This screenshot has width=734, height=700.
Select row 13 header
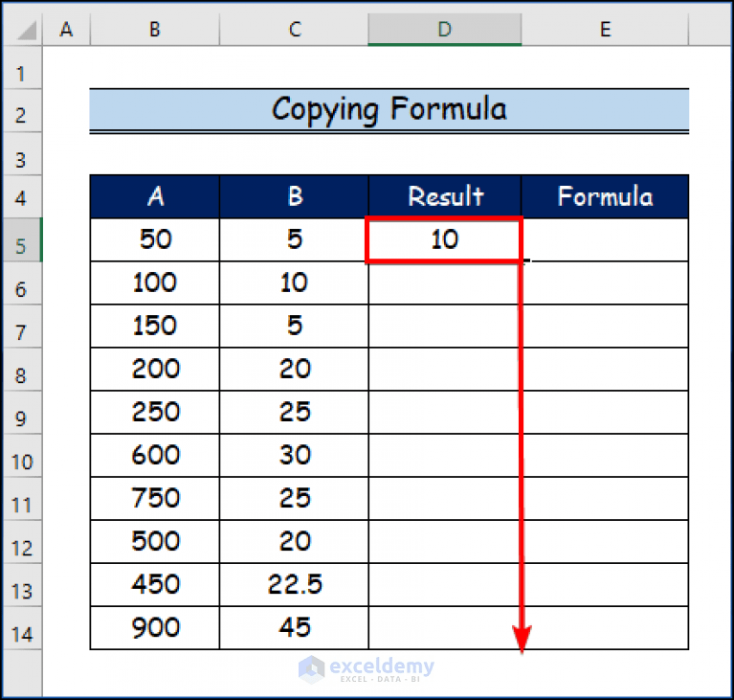click(22, 585)
